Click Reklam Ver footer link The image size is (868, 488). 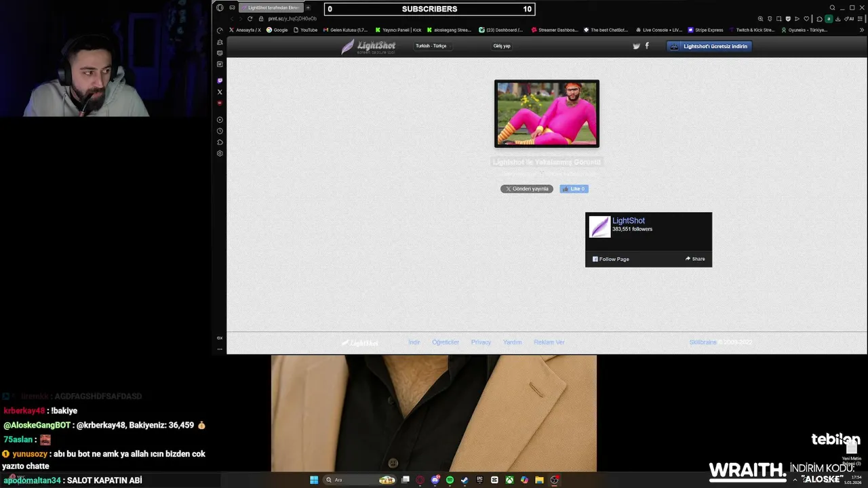coord(549,342)
